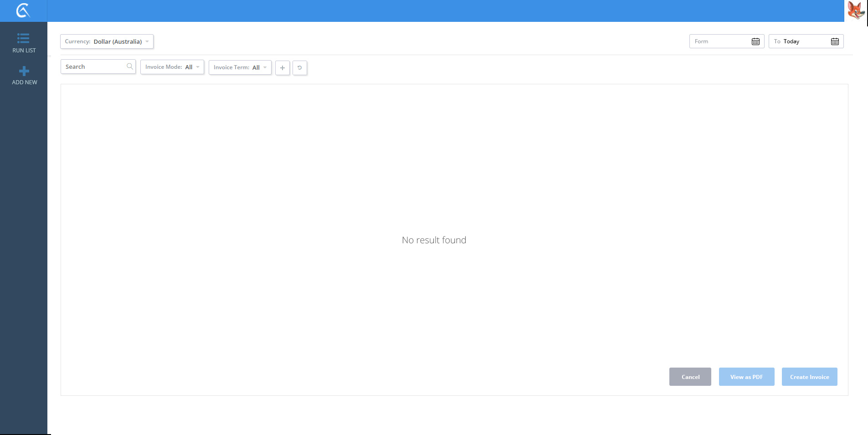Open calendar icon in the Form date field
Image resolution: width=868 pixels, height=435 pixels.
pos(755,41)
